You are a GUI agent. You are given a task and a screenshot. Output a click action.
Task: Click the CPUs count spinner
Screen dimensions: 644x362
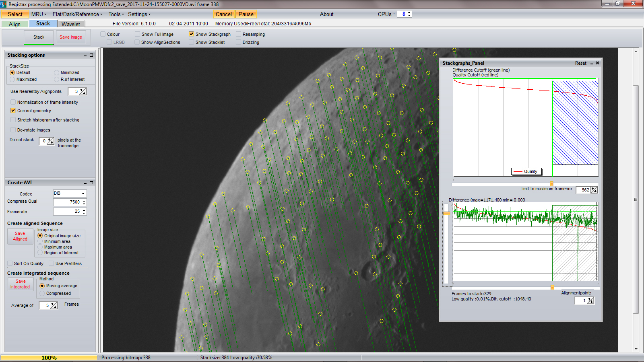pyautogui.click(x=409, y=14)
